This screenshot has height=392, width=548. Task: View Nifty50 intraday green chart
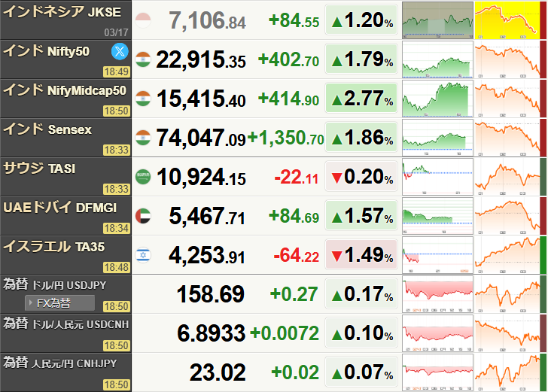pos(437,59)
